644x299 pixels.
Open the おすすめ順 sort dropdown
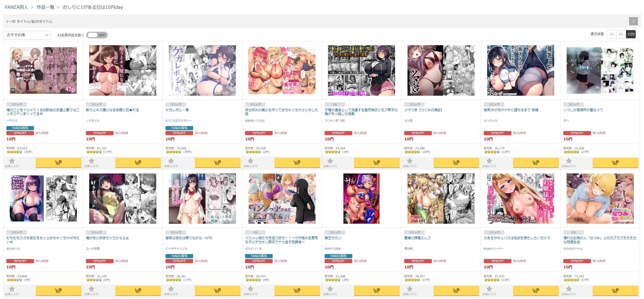pyautogui.click(x=27, y=35)
